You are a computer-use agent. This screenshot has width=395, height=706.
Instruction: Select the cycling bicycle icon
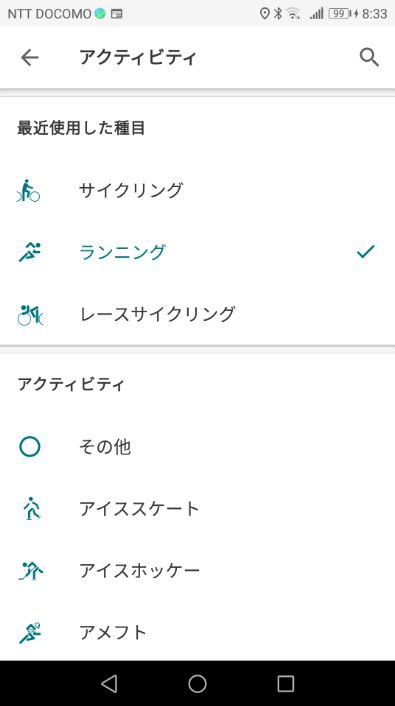point(28,190)
